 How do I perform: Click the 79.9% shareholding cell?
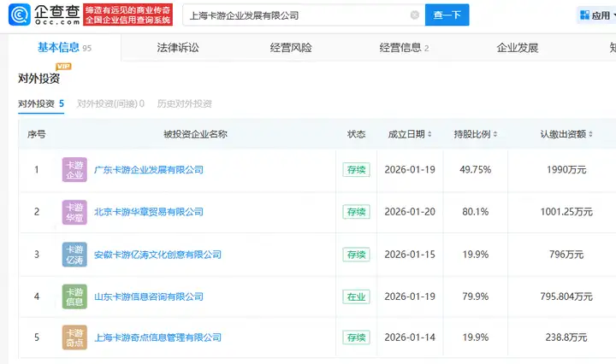(x=476, y=296)
